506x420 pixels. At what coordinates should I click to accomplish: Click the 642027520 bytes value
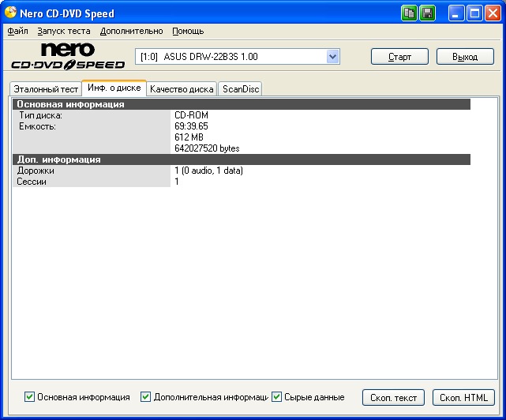(207, 148)
